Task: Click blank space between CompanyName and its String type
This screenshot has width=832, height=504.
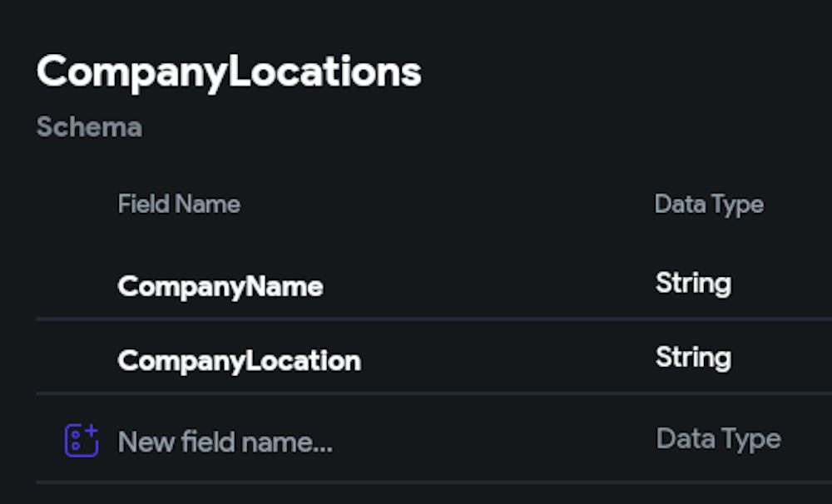Action: click(x=491, y=286)
